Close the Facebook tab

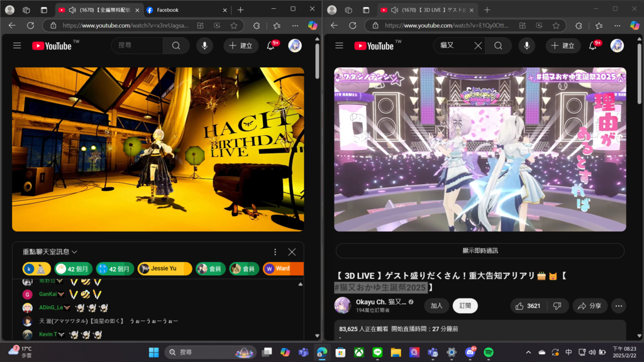225,10
